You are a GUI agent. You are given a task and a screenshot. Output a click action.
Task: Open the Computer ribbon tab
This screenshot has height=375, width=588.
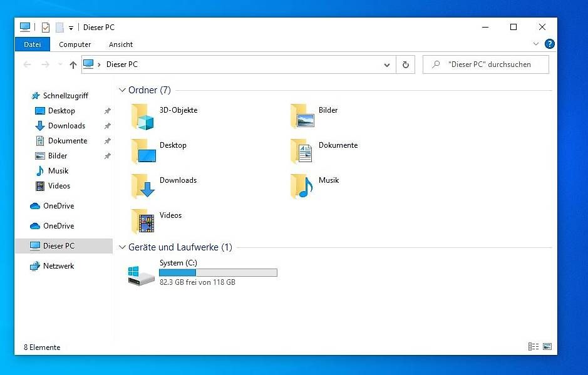tap(75, 44)
